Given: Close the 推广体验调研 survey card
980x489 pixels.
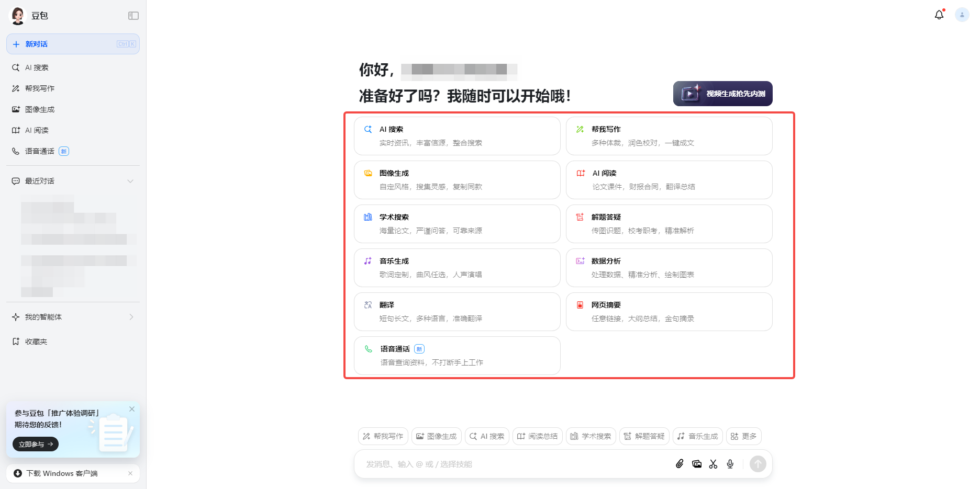Looking at the screenshot, I should pyautogui.click(x=132, y=409).
